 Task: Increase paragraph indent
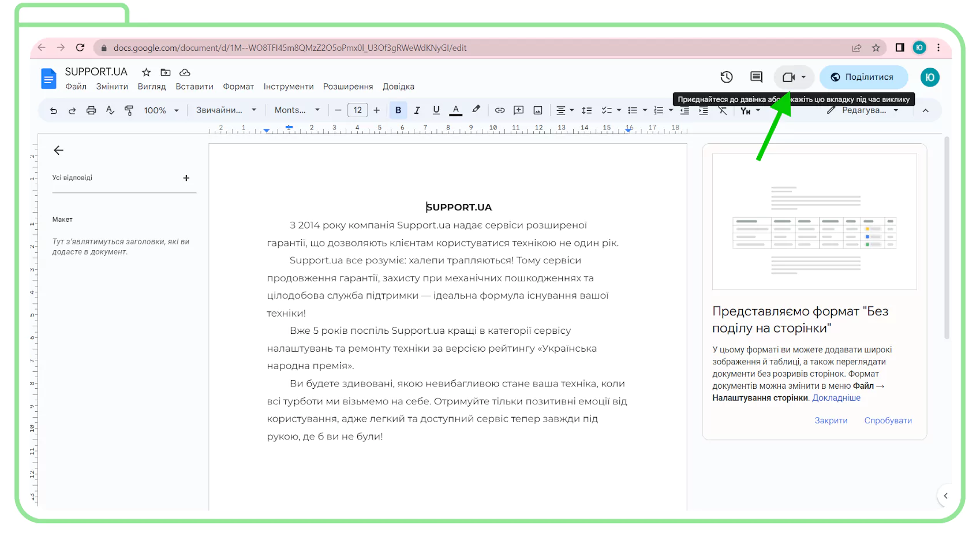point(704,111)
